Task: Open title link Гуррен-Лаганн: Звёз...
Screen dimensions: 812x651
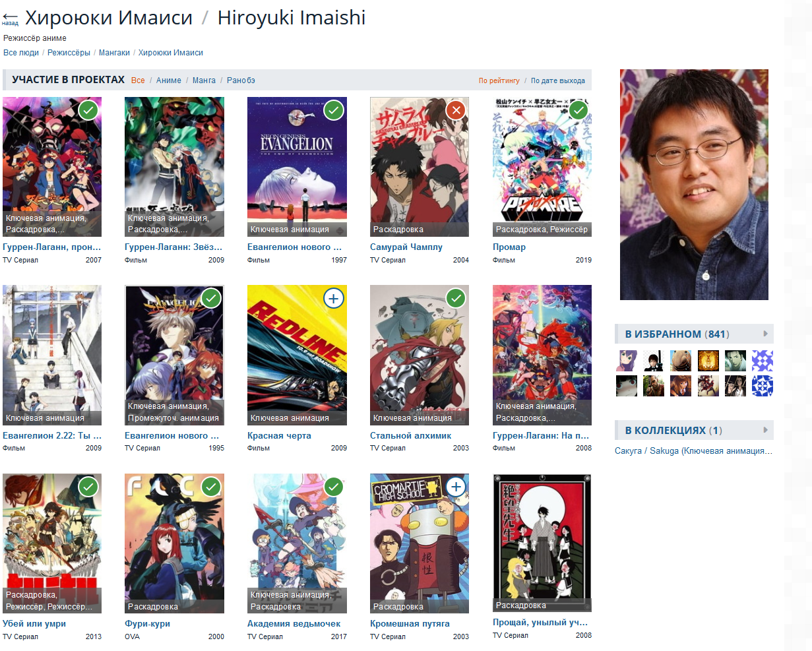Action: 174,247
